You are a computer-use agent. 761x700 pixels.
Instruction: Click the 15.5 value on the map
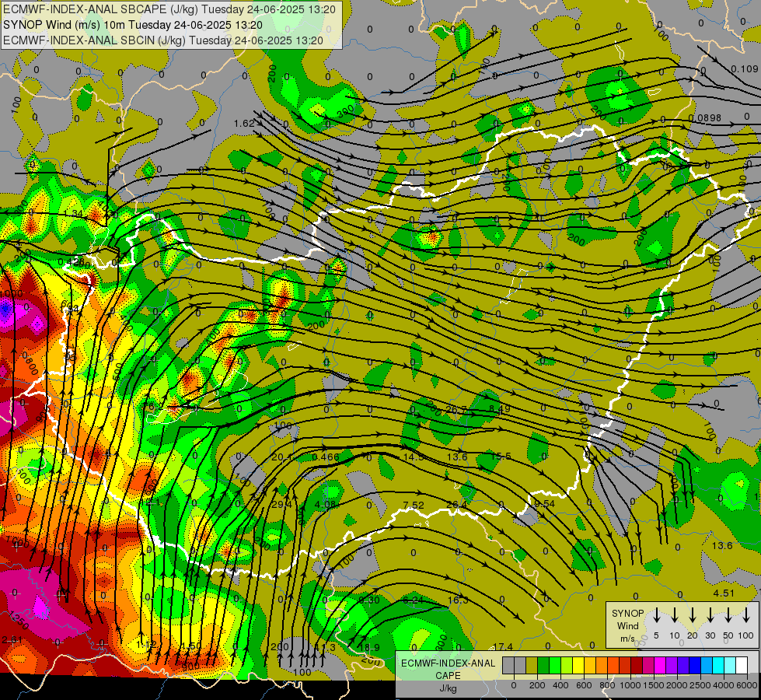(501, 456)
